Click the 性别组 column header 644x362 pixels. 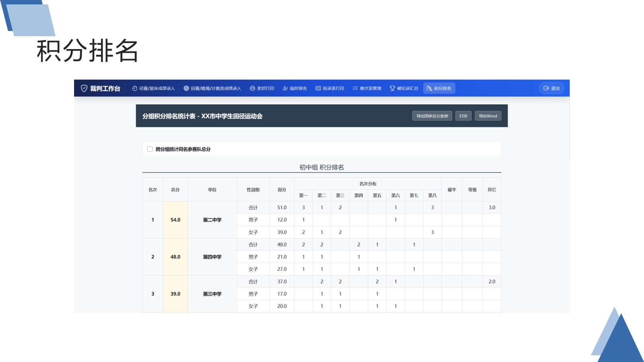click(253, 190)
